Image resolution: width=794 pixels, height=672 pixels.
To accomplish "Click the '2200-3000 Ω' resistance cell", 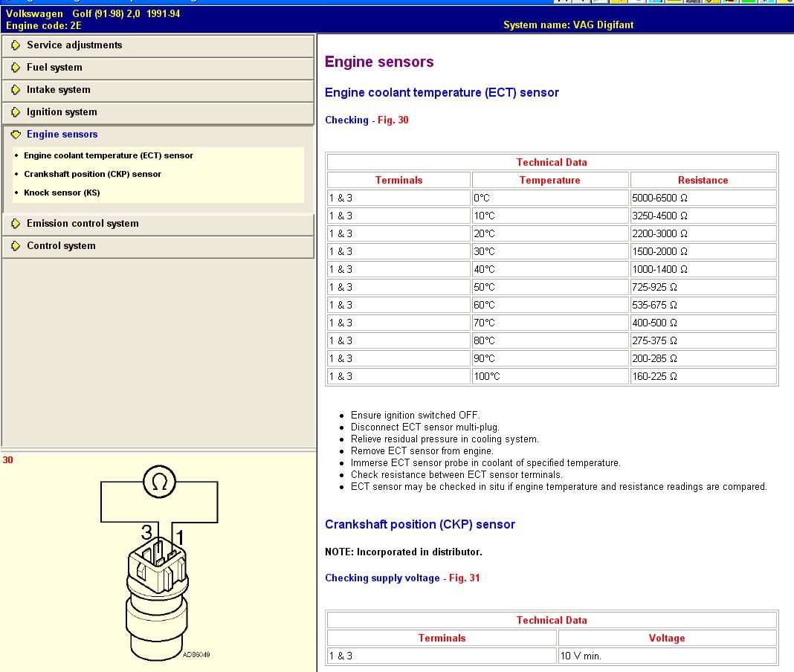I will 703,233.
